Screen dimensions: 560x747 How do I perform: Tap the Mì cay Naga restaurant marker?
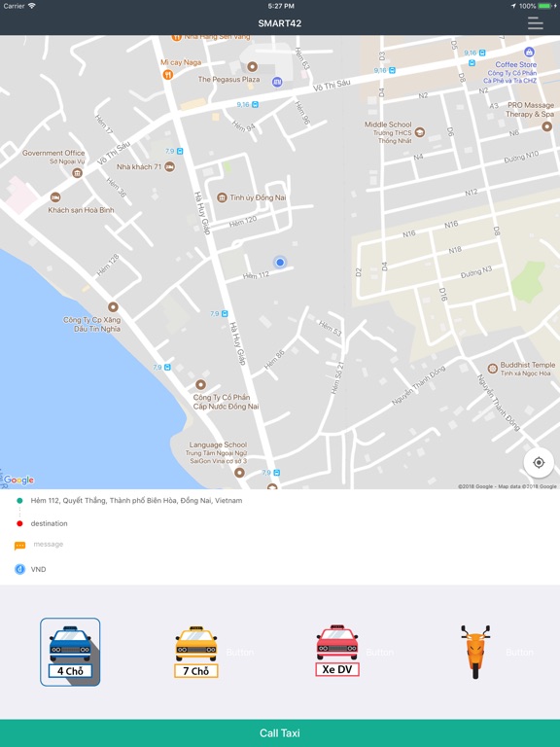pos(167,74)
